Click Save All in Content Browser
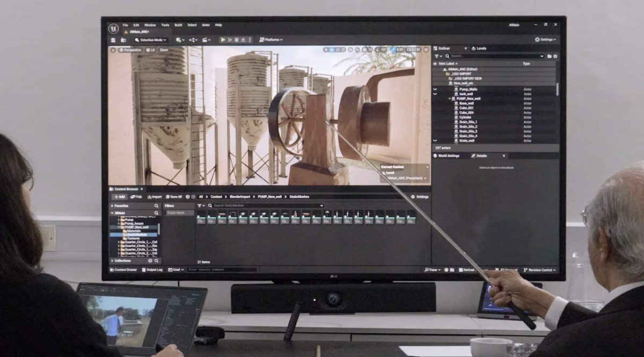 point(173,197)
